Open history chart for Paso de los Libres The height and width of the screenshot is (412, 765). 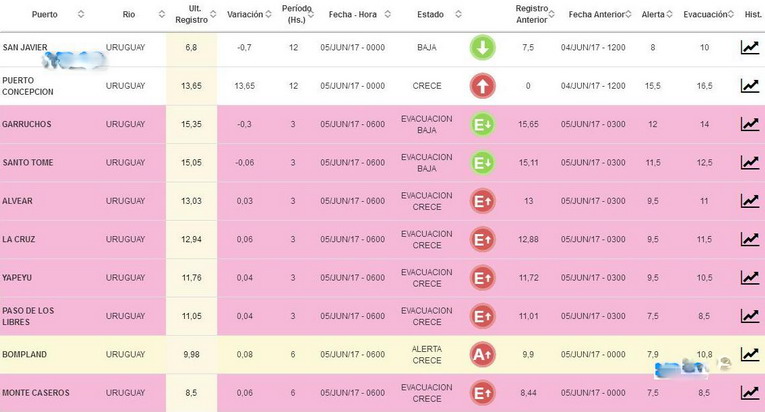750,316
